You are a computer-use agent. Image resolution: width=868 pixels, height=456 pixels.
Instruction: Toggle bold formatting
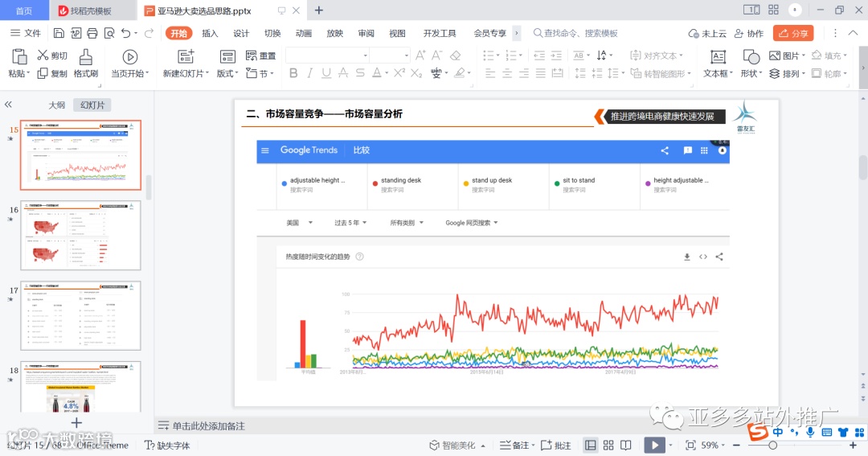[293, 73]
